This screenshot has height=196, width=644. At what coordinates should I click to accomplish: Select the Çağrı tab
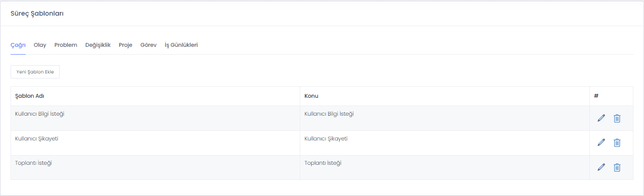tap(18, 45)
